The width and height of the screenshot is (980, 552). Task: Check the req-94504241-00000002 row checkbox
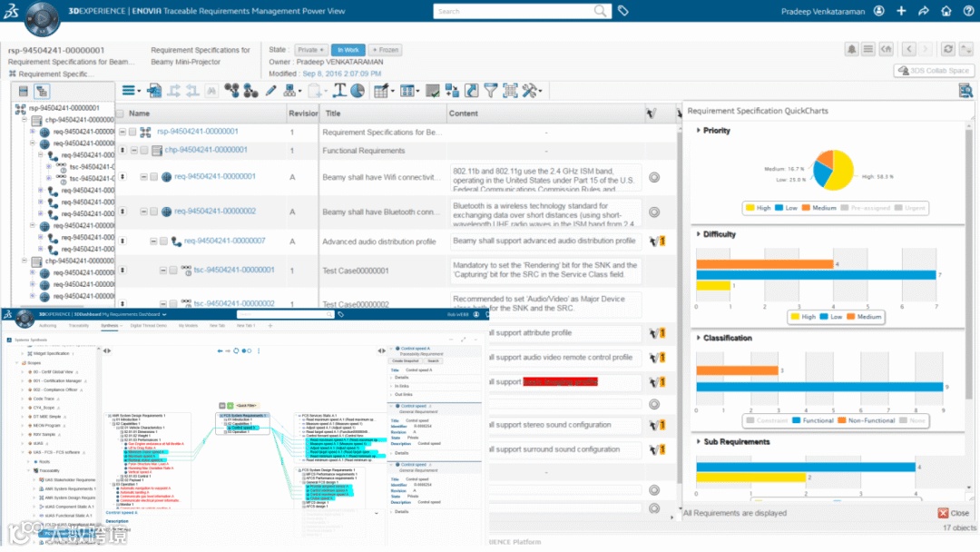[x=153, y=212]
